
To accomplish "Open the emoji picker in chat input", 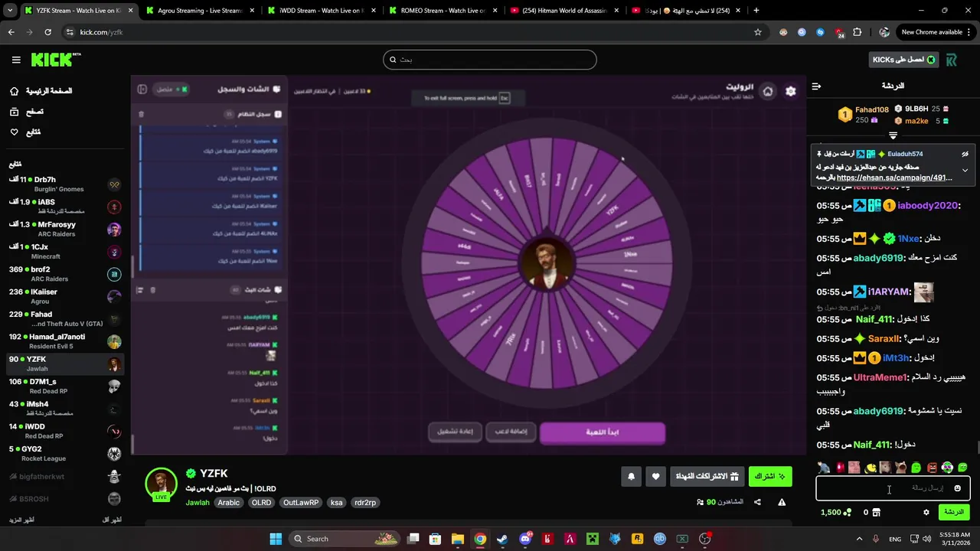I will click(957, 488).
